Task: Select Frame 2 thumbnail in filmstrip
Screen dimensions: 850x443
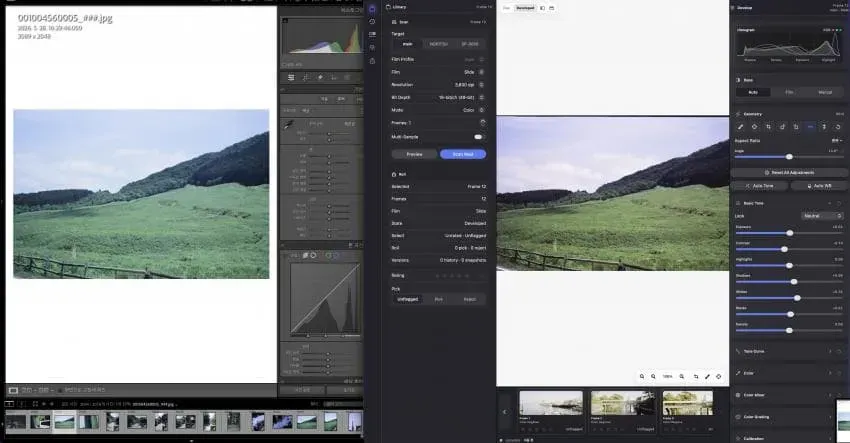Action: point(623,403)
